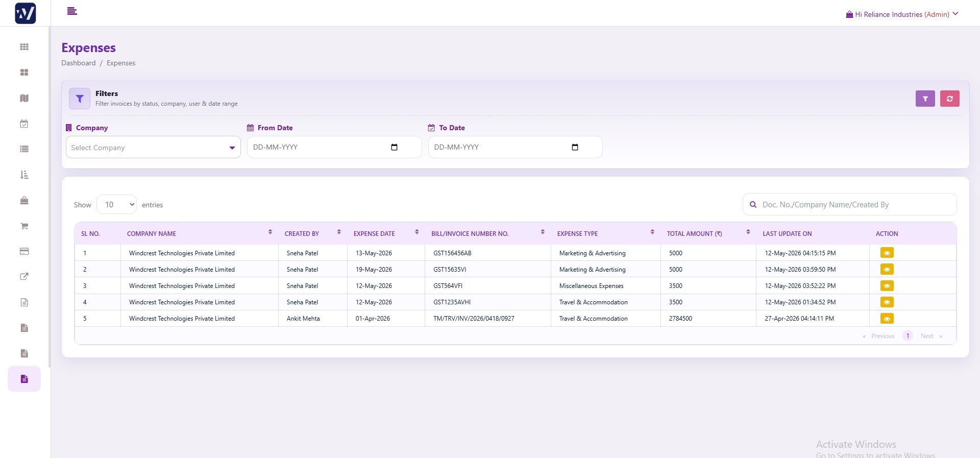The height and width of the screenshot is (458, 980).
Task: View expense row GST564VFI with eye icon
Action: pyautogui.click(x=887, y=285)
